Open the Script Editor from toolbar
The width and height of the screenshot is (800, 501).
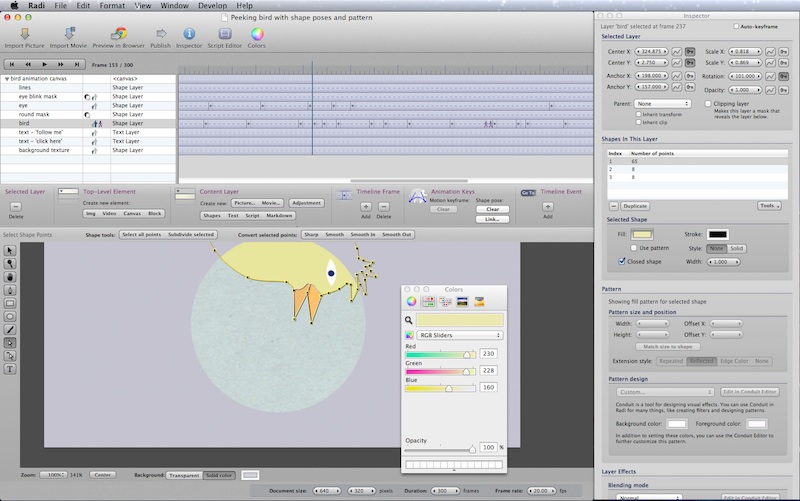point(223,33)
